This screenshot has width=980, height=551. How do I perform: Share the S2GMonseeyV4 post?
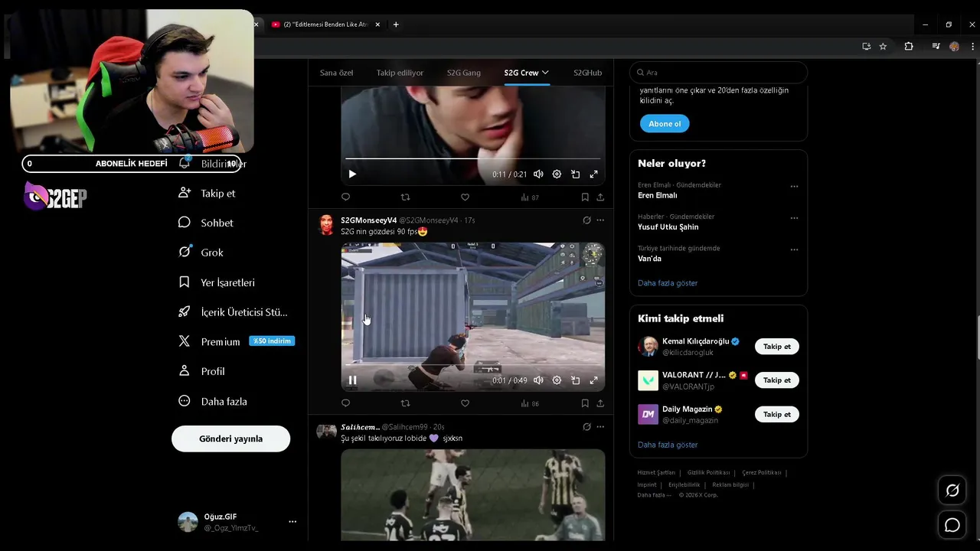[600, 403]
